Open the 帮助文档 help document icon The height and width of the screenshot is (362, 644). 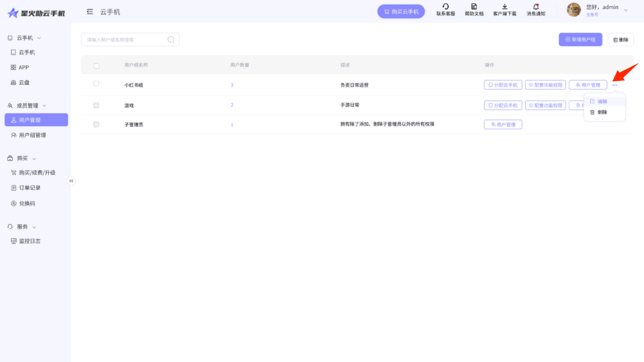point(474,6)
